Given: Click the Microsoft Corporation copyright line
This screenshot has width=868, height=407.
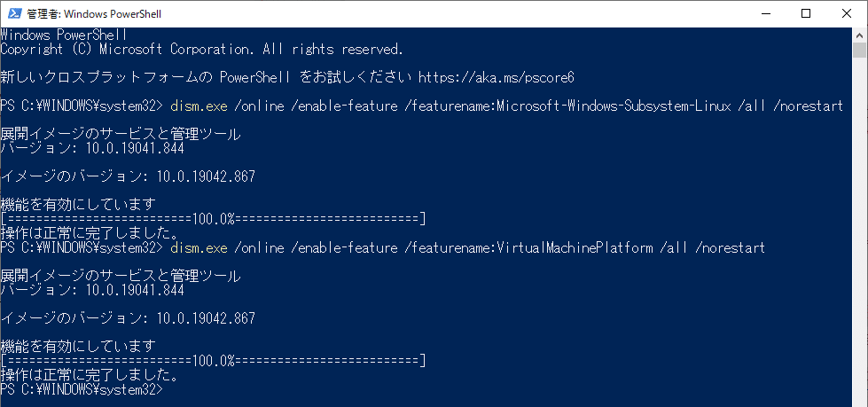Looking at the screenshot, I should click(201, 49).
